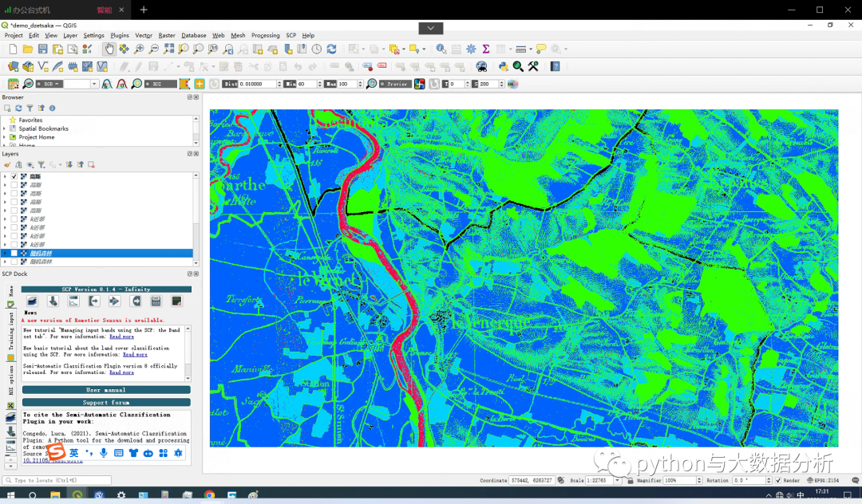Uncheck the visible bold 高斯 layer checkbox
The height and width of the screenshot is (504, 862).
coord(14,177)
